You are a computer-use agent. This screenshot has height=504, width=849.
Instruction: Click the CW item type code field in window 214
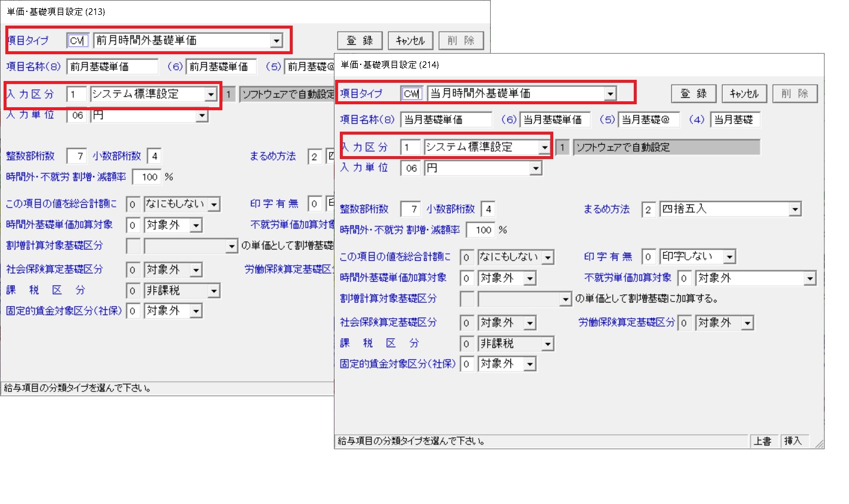[412, 94]
